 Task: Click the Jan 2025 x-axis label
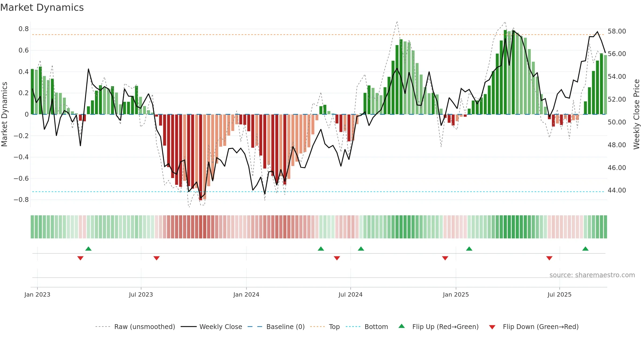point(456,295)
